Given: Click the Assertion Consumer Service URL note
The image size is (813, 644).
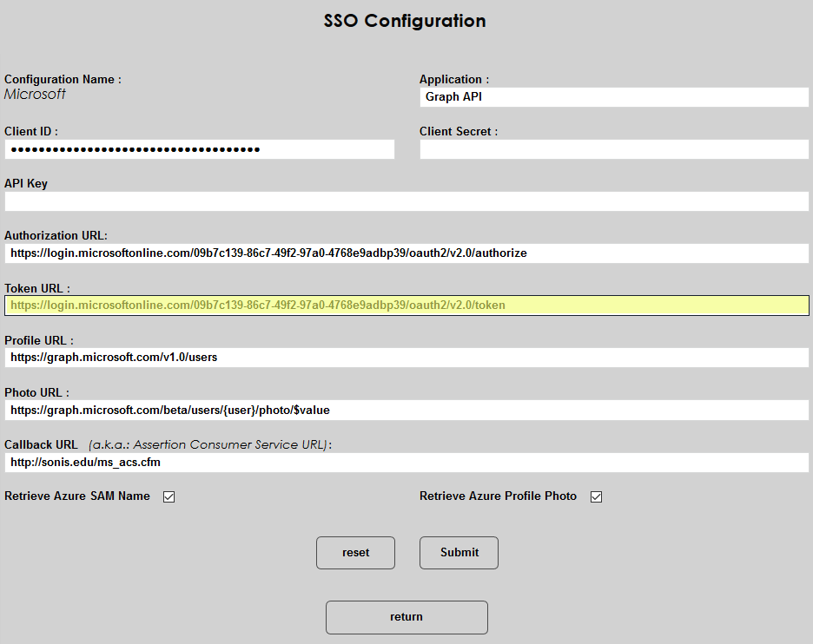Looking at the screenshot, I should click(x=209, y=444).
